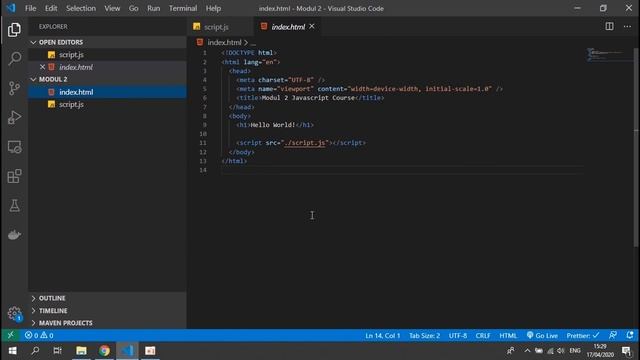Open Run and Debug view
The height and width of the screenshot is (360, 640).
[14, 118]
